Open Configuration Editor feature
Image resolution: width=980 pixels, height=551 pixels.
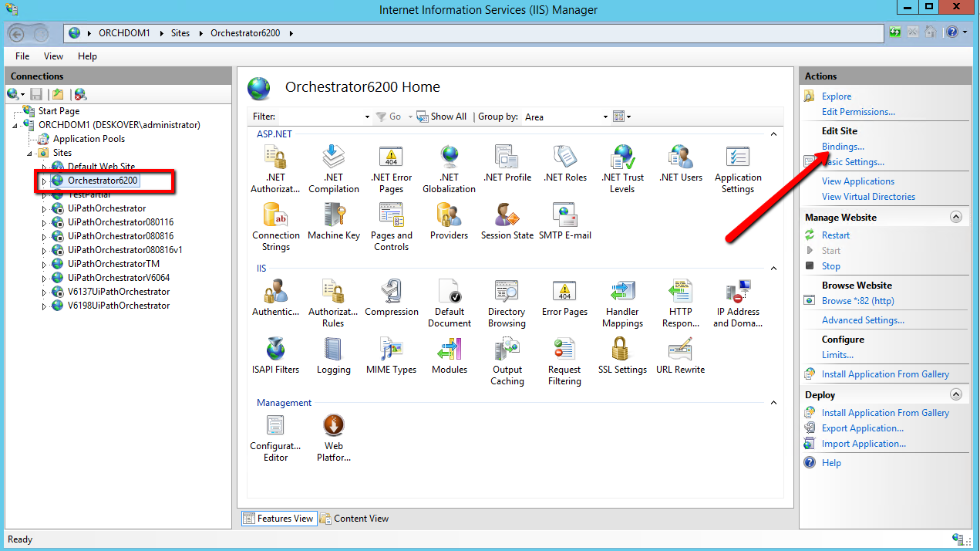(276, 438)
